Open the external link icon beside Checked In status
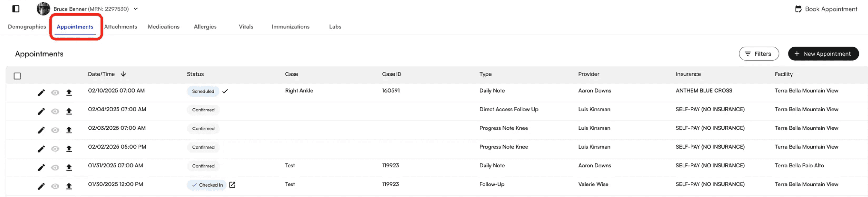 232,185
